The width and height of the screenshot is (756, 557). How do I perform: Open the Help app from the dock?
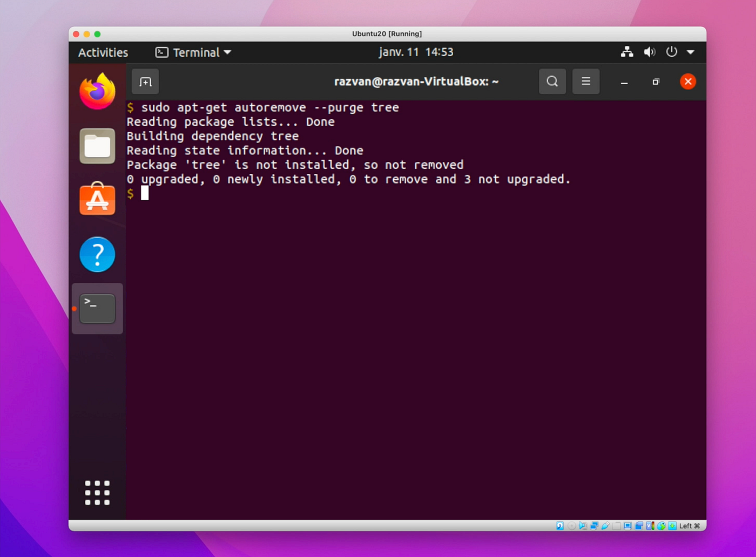(97, 254)
